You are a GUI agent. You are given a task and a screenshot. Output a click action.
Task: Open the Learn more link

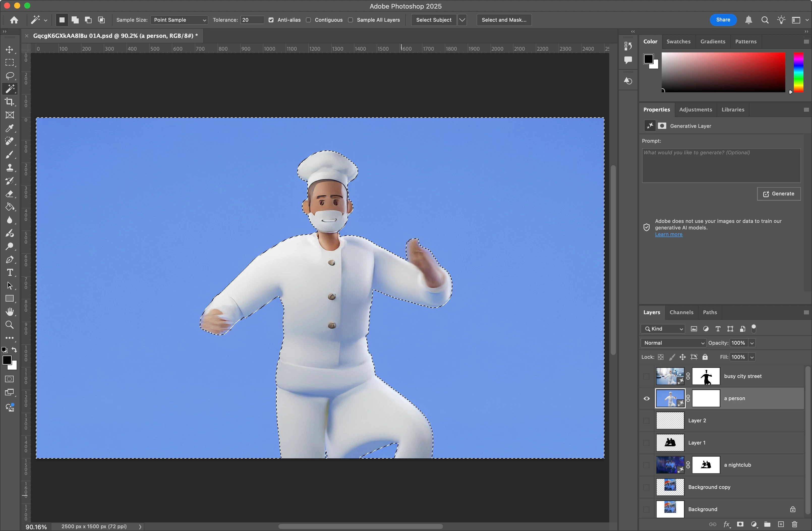click(668, 234)
